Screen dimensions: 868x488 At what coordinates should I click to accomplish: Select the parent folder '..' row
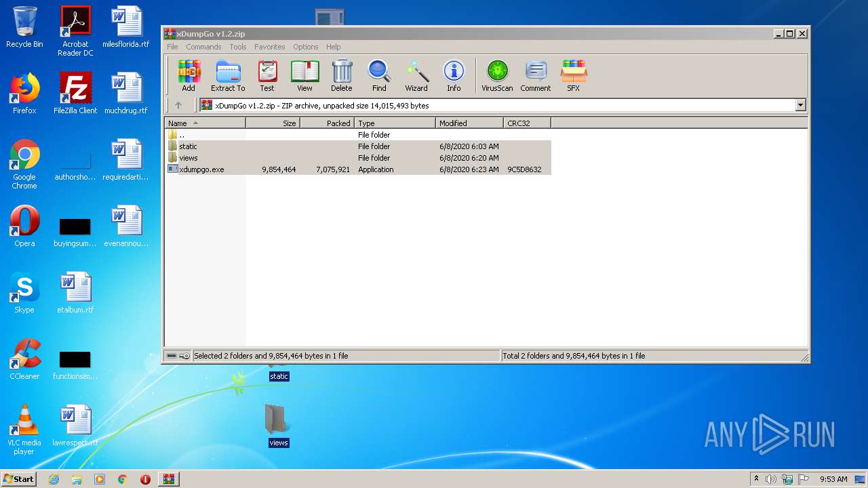click(x=358, y=135)
